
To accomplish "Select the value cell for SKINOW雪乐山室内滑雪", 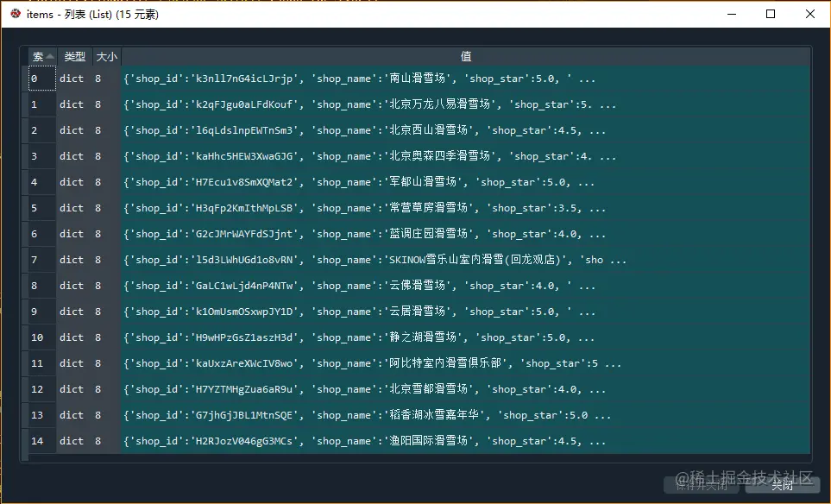I will (x=466, y=260).
